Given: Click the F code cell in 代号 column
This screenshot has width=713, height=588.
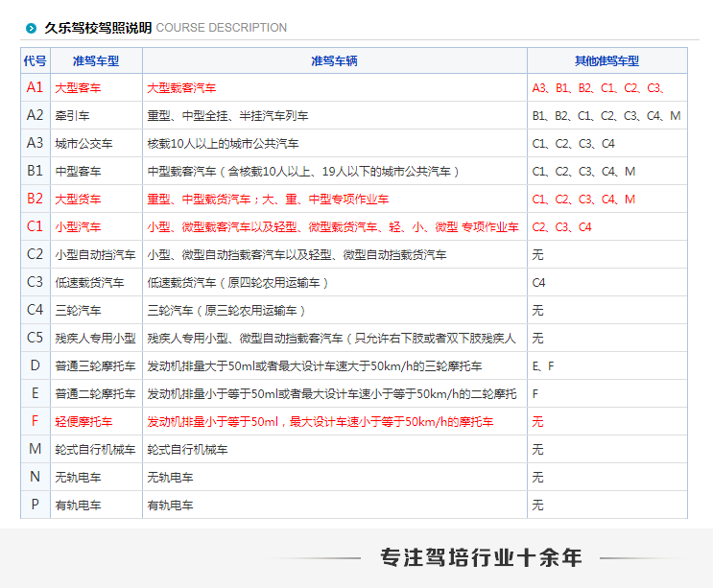Looking at the screenshot, I should [x=35, y=421].
